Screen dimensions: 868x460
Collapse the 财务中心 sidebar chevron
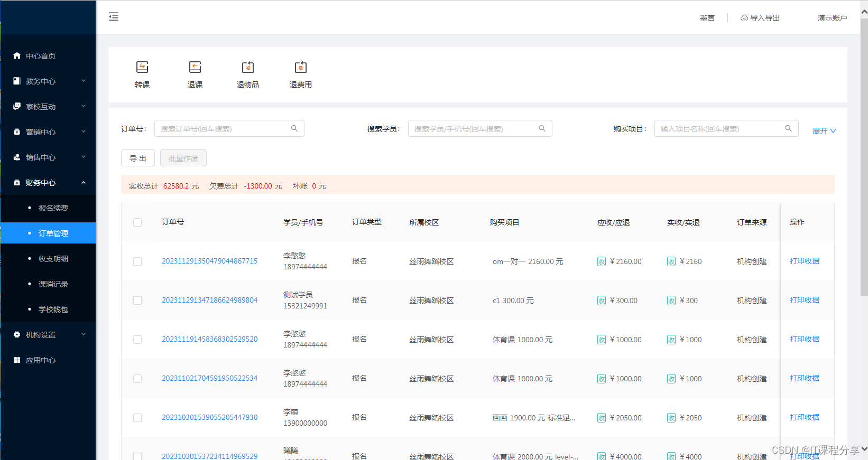pos(84,182)
